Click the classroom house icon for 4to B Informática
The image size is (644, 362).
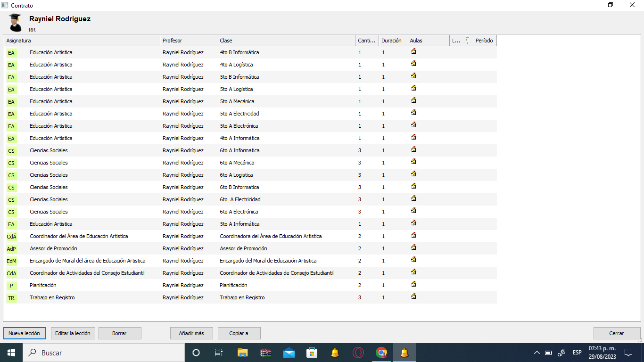click(414, 51)
